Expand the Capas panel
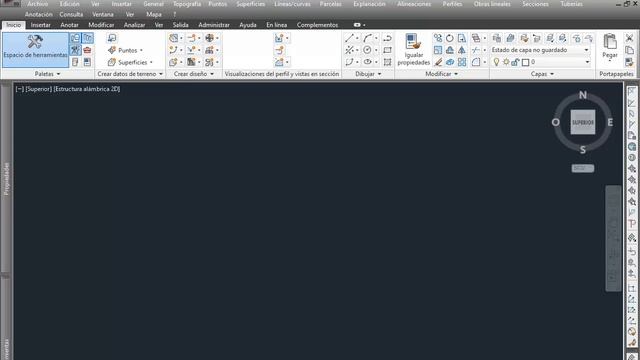This screenshot has height=360, width=640. [542, 74]
